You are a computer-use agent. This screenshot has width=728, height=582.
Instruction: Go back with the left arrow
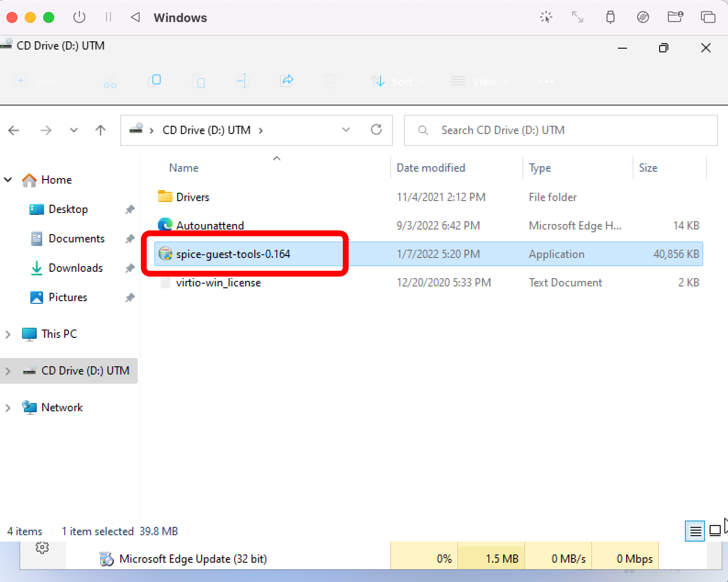14,130
